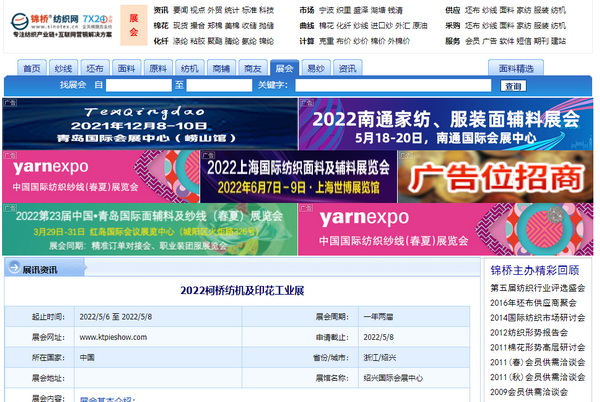Click the 展讯资讯 section header icon
This screenshot has width=600, height=402.
coord(13,269)
